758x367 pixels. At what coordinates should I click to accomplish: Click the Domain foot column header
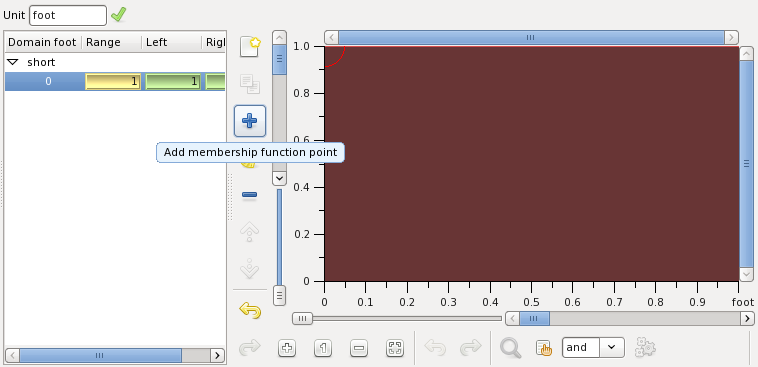(x=43, y=42)
